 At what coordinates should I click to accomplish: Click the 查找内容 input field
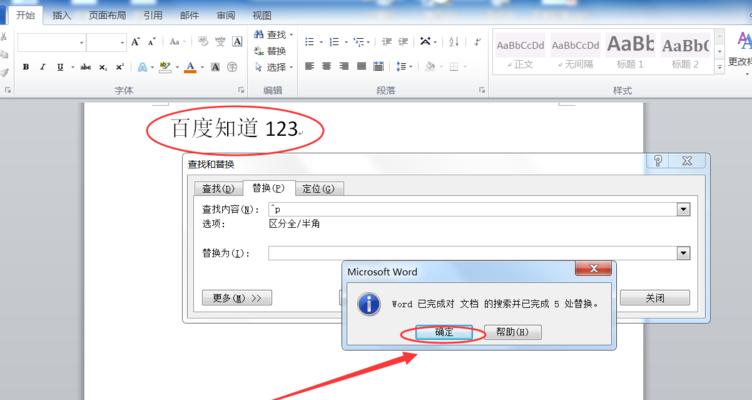(x=472, y=209)
